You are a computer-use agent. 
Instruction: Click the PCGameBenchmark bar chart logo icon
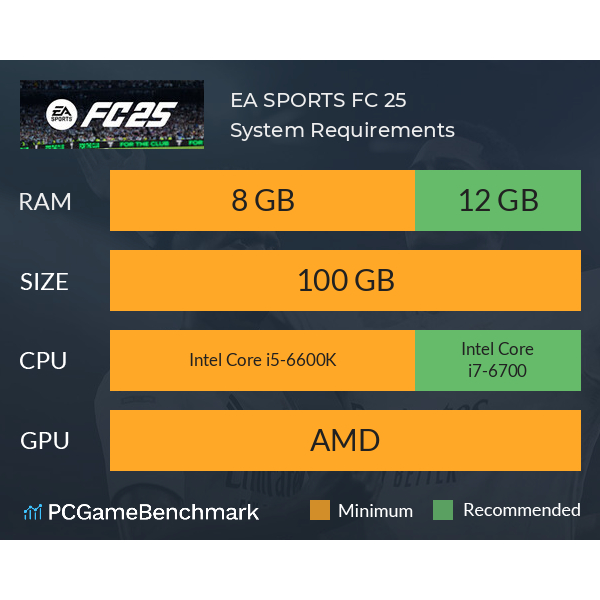[x=32, y=512]
